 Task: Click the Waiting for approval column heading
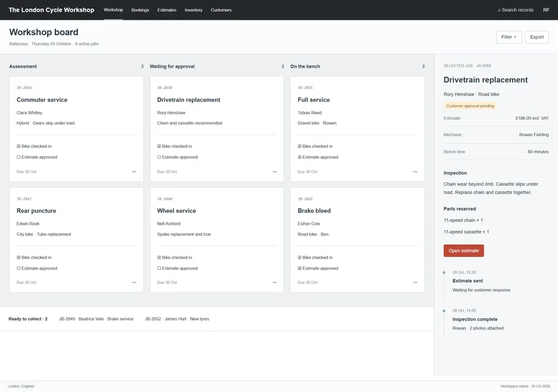pyautogui.click(x=172, y=66)
